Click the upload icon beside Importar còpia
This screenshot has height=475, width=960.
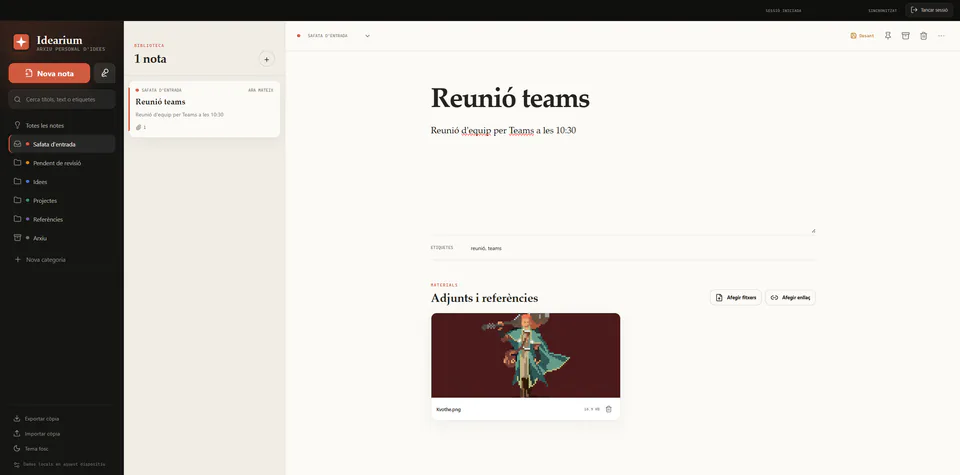coord(17,433)
